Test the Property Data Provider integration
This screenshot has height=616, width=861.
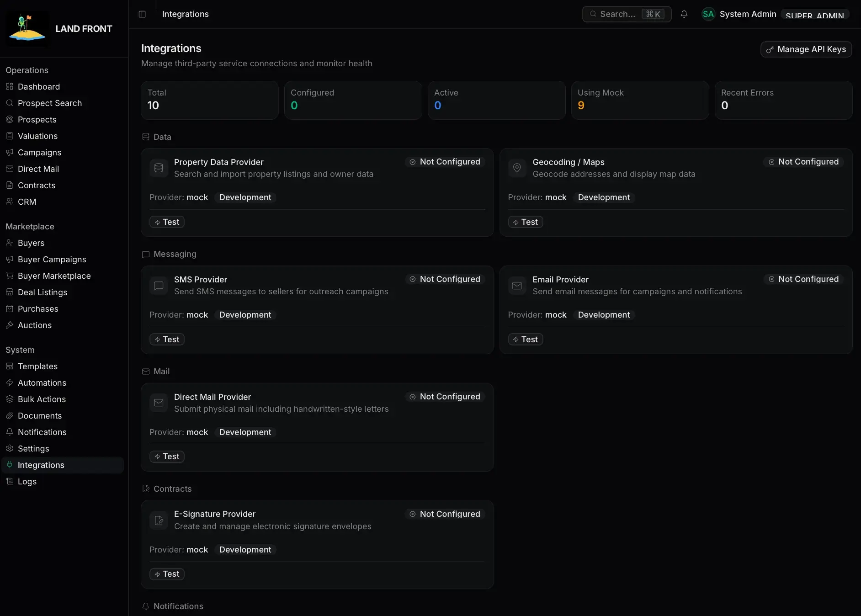click(x=167, y=222)
